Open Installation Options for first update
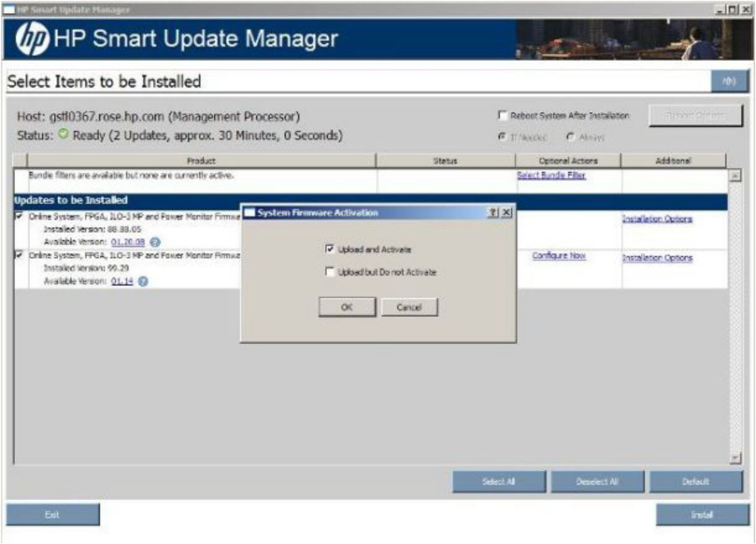The width and height of the screenshot is (756, 544). click(657, 219)
